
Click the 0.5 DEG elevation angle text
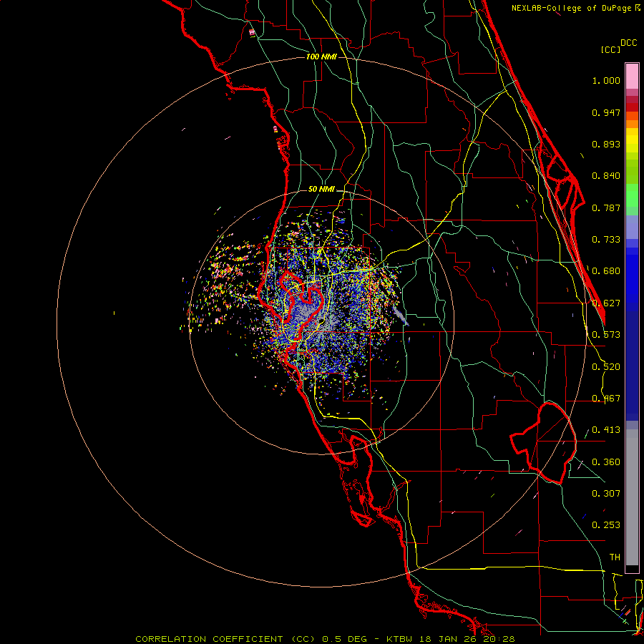(x=346, y=639)
